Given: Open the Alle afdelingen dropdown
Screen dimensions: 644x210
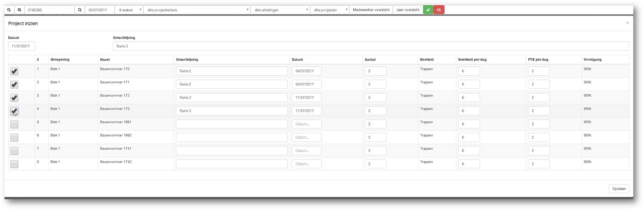Looking at the screenshot, I should coord(280,10).
